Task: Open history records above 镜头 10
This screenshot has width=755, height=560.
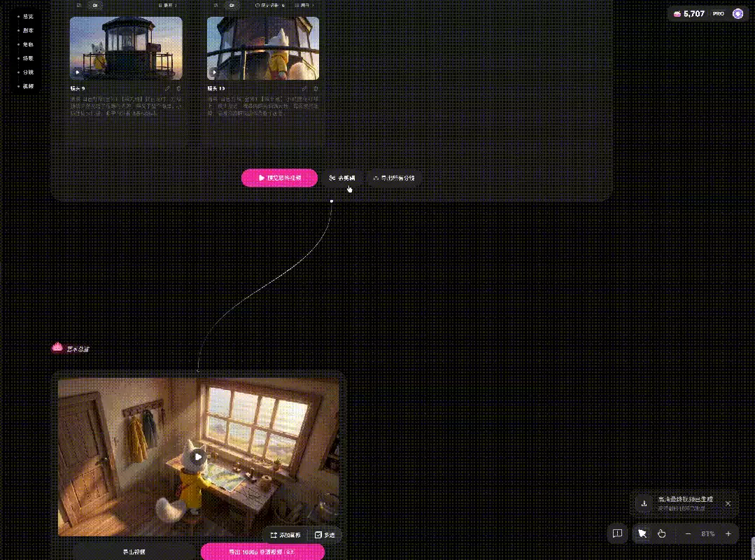Action: click(269, 6)
